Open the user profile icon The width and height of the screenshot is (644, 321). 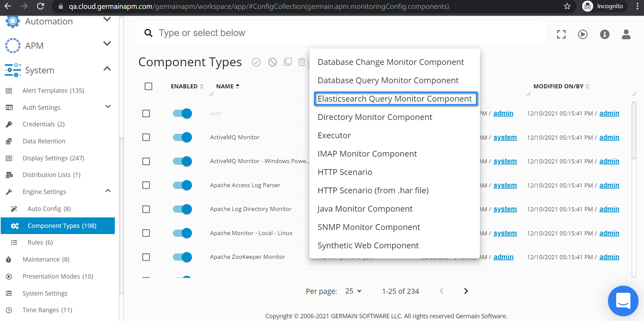click(x=626, y=34)
